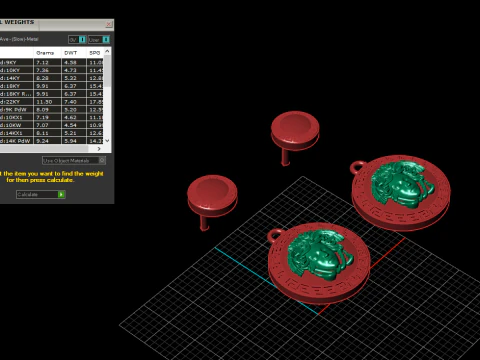Select the 22KY metal row

(x=52, y=102)
